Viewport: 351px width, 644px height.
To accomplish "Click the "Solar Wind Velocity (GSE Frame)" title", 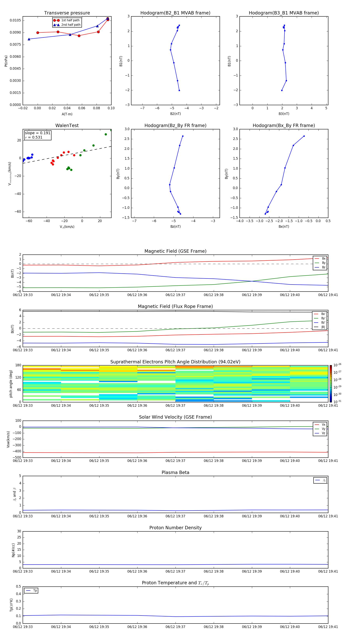I will click(x=175, y=417).
